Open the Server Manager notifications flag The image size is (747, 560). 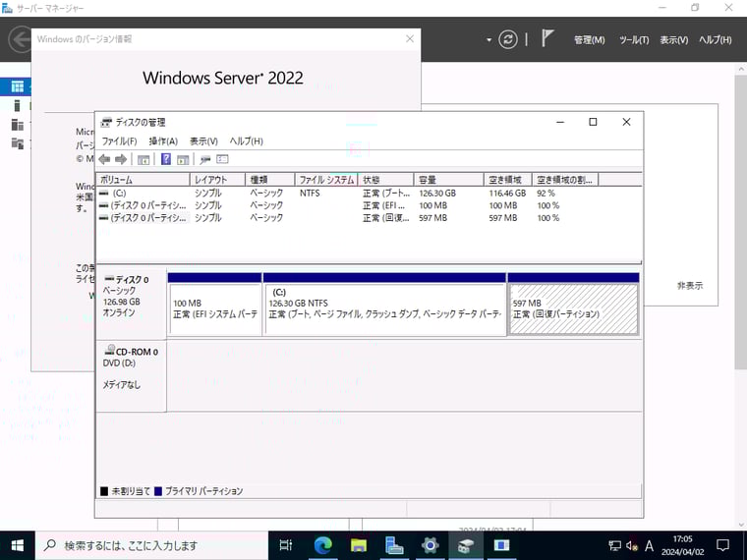(x=547, y=38)
